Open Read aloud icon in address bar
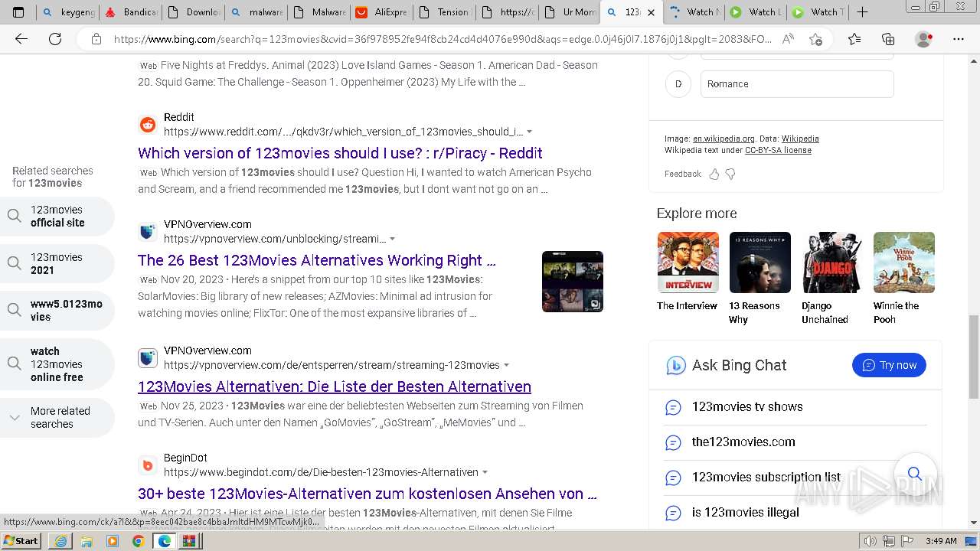The image size is (980, 551). pyautogui.click(x=788, y=39)
